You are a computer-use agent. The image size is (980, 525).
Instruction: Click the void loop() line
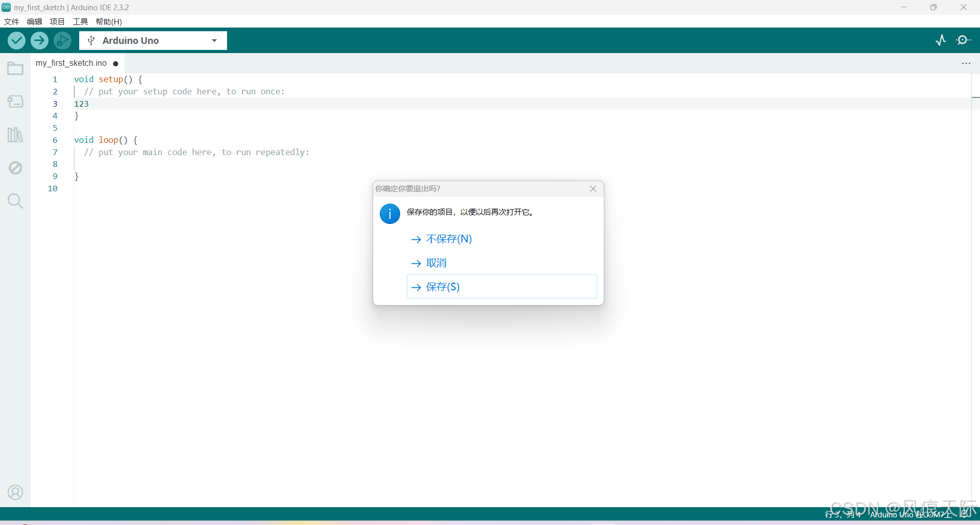[106, 140]
